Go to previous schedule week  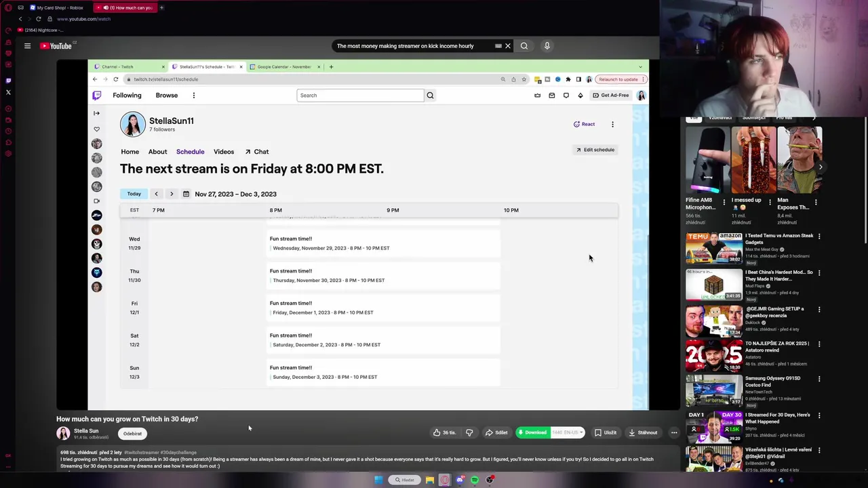tap(156, 194)
